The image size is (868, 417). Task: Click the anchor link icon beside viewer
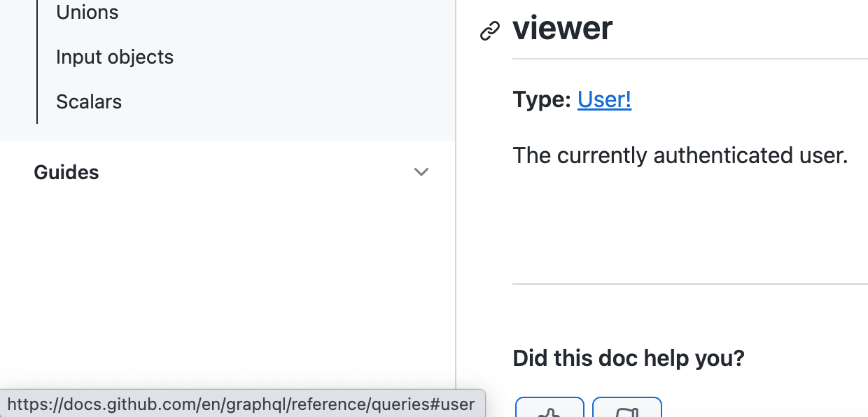click(490, 31)
